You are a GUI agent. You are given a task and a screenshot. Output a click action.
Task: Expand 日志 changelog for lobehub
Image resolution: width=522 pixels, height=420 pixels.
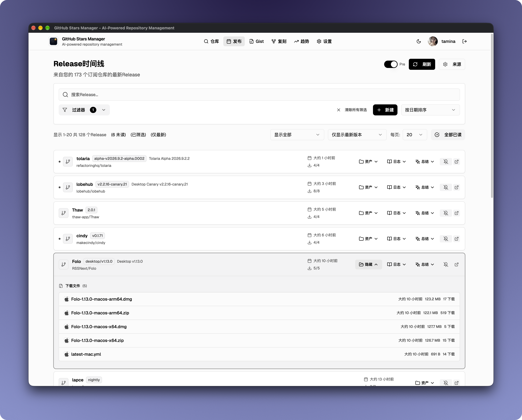pyautogui.click(x=396, y=187)
